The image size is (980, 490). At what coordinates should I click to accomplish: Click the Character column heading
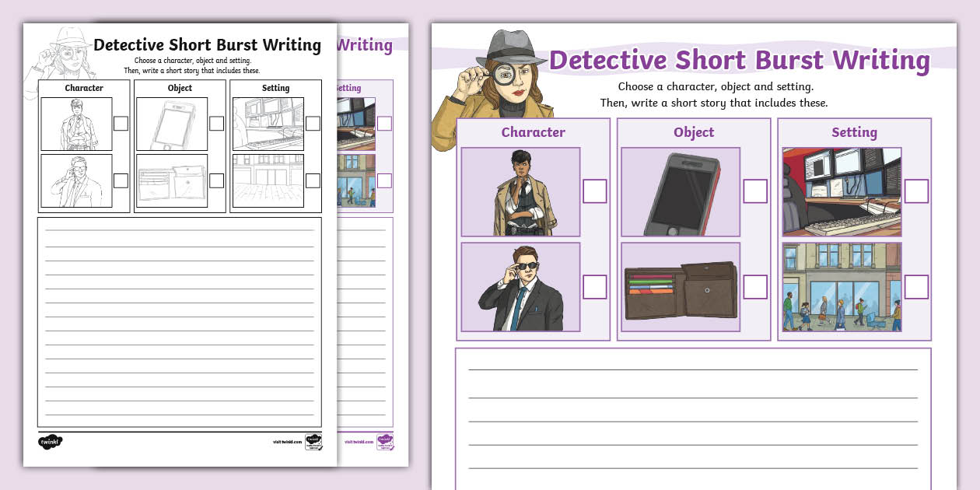click(x=534, y=132)
